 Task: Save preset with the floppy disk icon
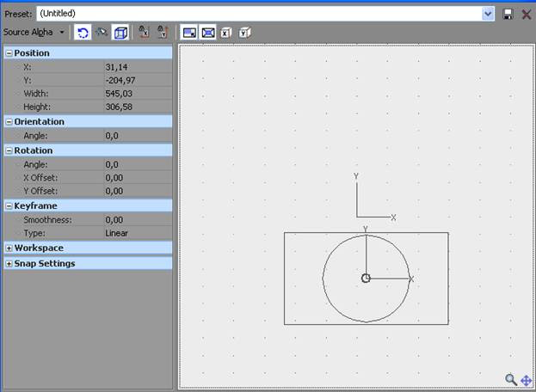(508, 14)
